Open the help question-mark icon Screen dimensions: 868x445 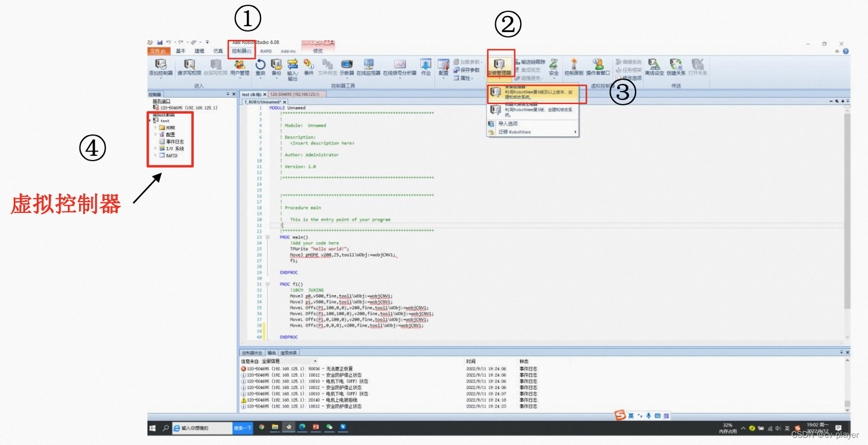(845, 52)
